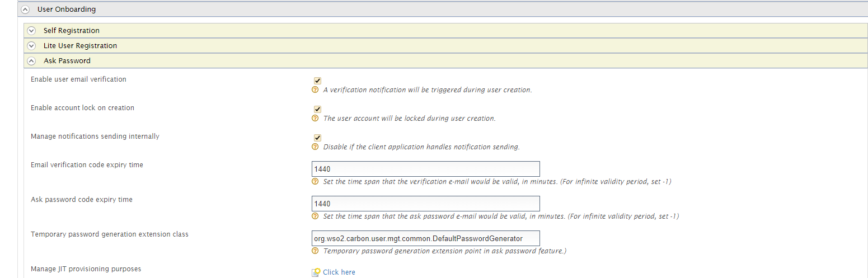Image resolution: width=868 pixels, height=278 pixels.
Task: Click help icon beside verification e-mail validity hint
Action: pos(315,182)
